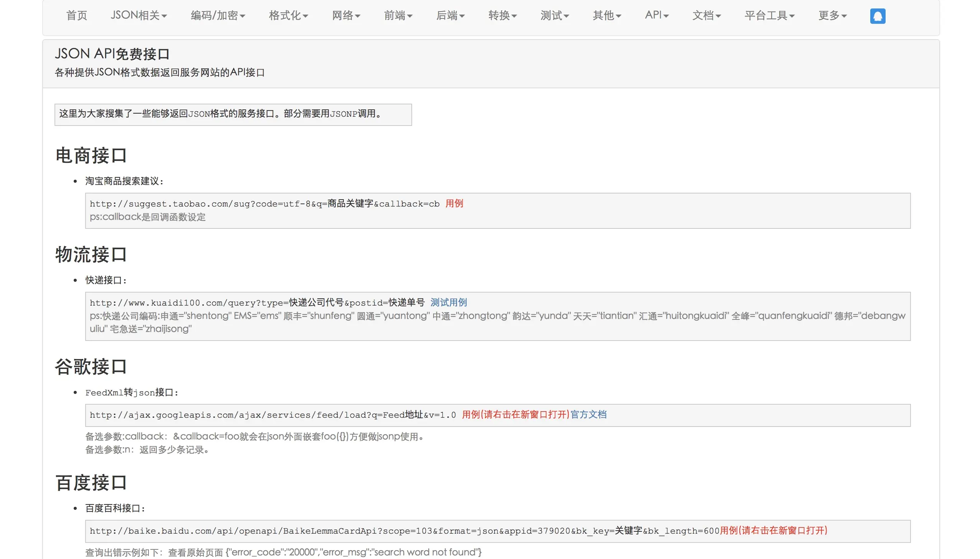Viewport: 980px width, 559px height.
Task: Open the 编码/加密 dropdown
Action: (x=218, y=15)
